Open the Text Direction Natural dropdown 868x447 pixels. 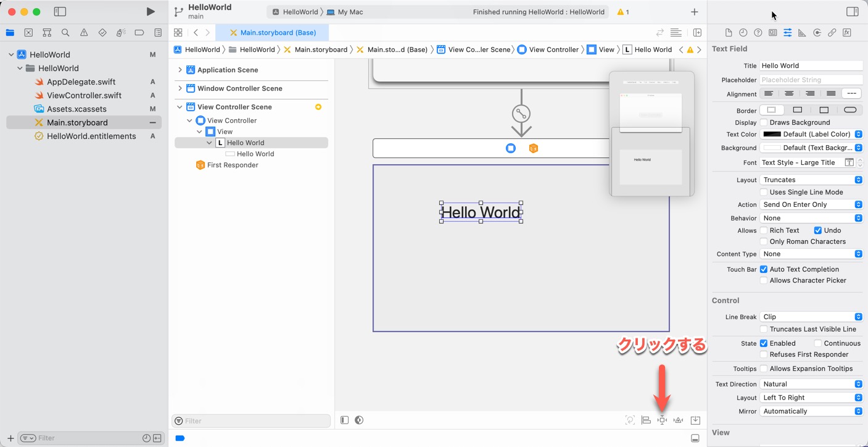[x=811, y=384]
